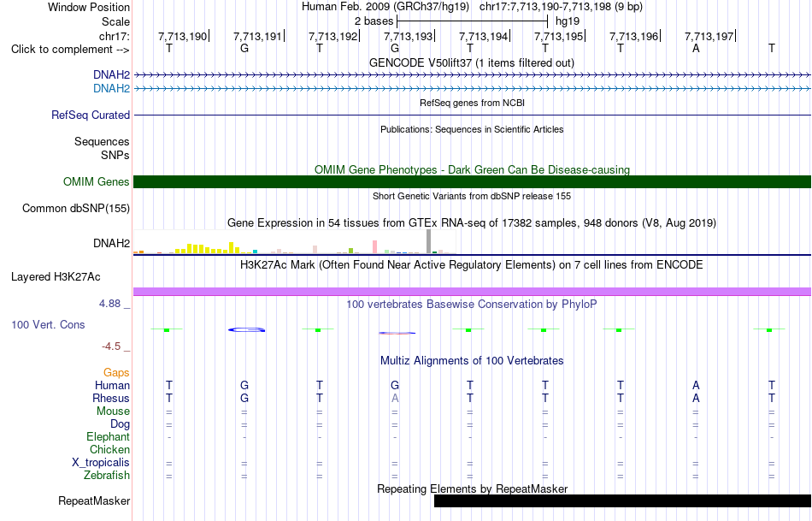Click the 'RefSeq genes from NCBI' title
The image size is (812, 521).
tap(472, 104)
